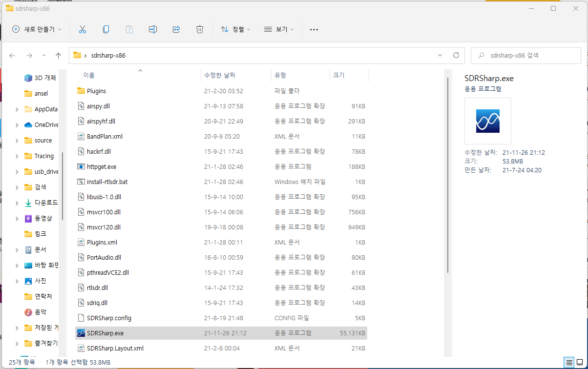Click the httpget.exe file icon
588x369 pixels.
pyautogui.click(x=81, y=166)
